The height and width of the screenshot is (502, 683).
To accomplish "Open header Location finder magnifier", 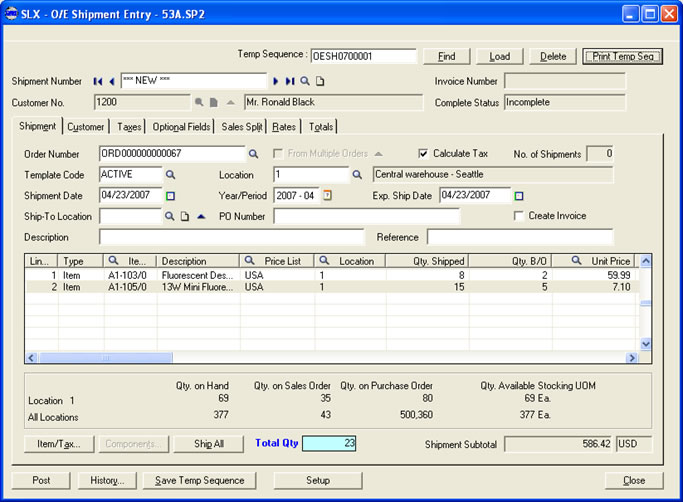I will [357, 175].
